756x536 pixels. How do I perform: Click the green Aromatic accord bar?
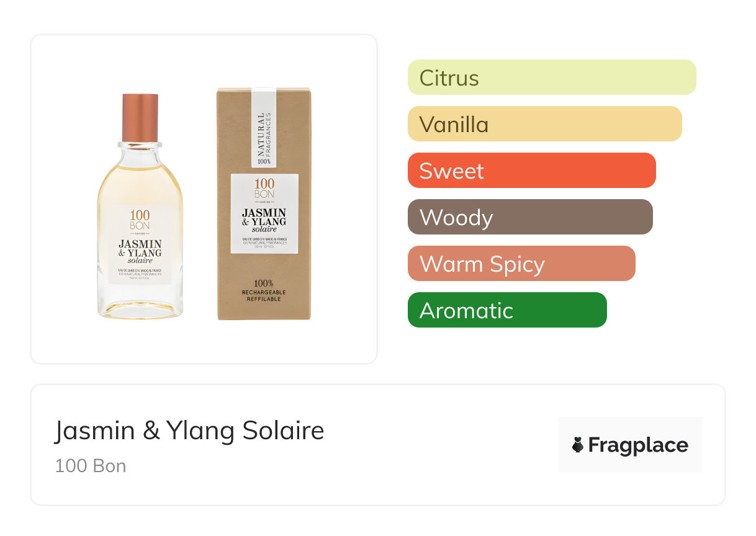coord(506,310)
